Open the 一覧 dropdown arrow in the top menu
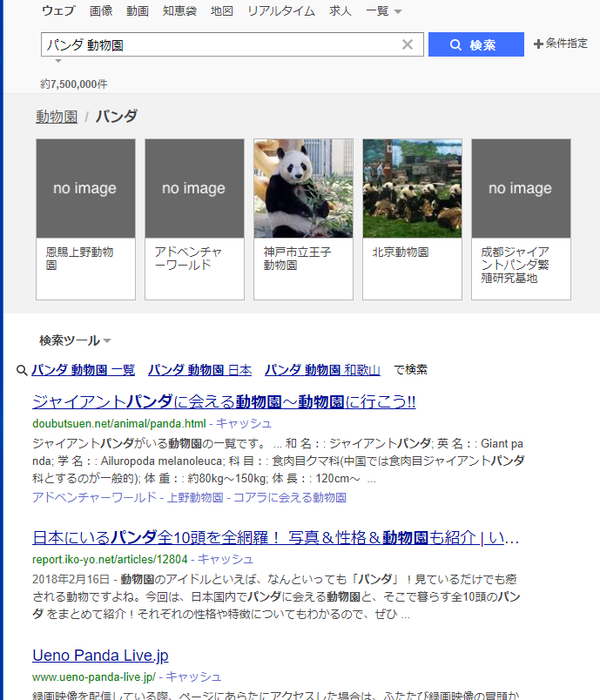 click(x=398, y=11)
